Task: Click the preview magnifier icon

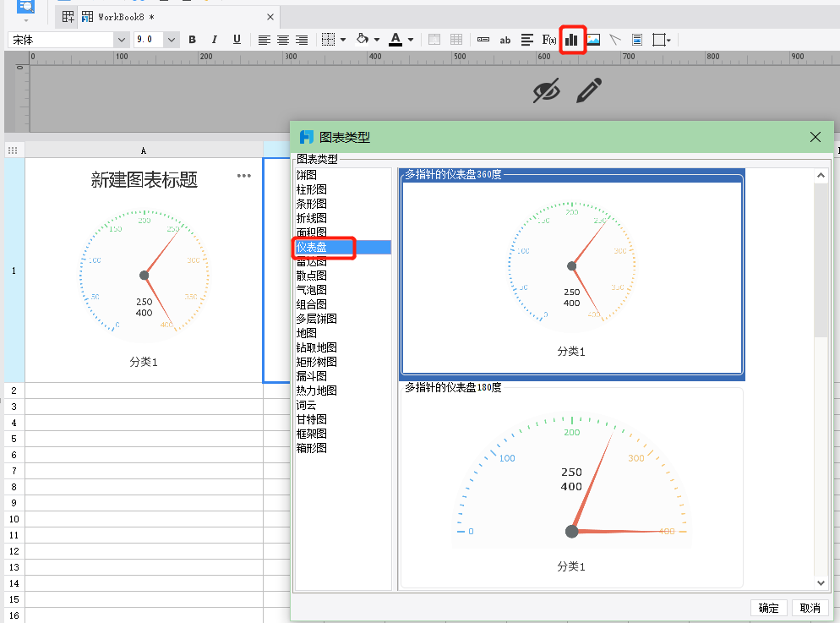Action: click(x=25, y=8)
